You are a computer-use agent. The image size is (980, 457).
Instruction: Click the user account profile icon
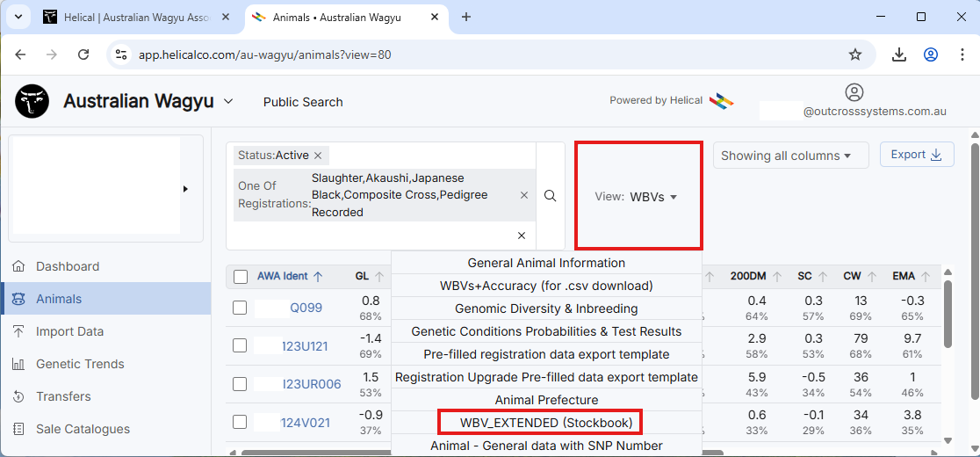854,92
